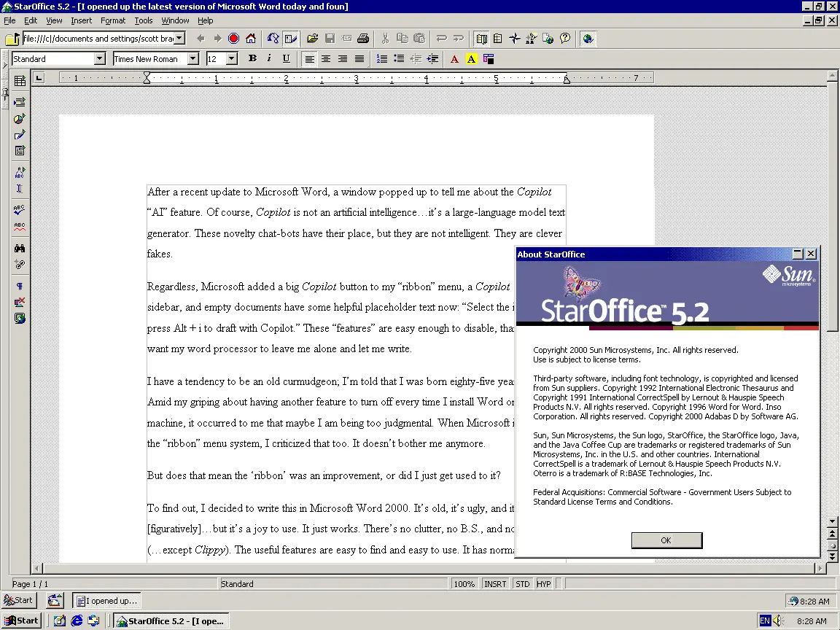Expand the Times New Roman font dropdown
Screen dimensions: 840x630
(193, 59)
